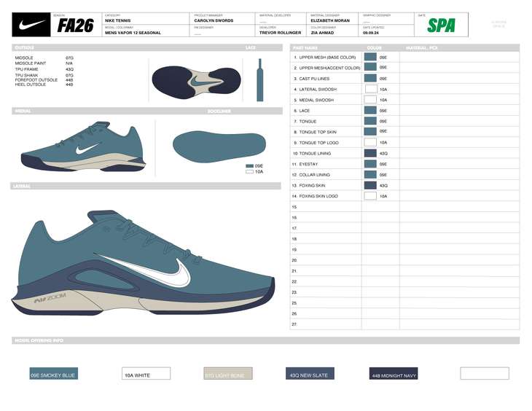532x411 pixels.
Task: Select the MENS VAPOR 12 SEASONAL model name
Action: point(133,33)
